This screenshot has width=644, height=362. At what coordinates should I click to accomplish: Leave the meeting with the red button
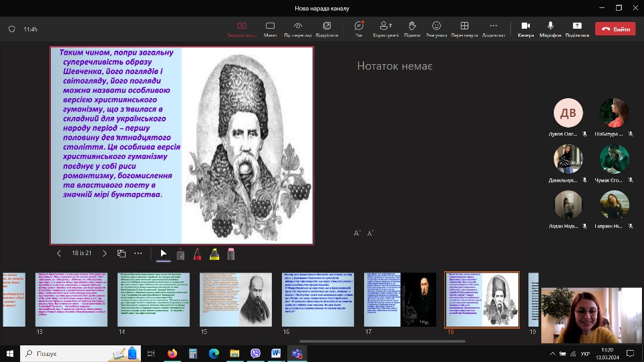tap(616, 29)
